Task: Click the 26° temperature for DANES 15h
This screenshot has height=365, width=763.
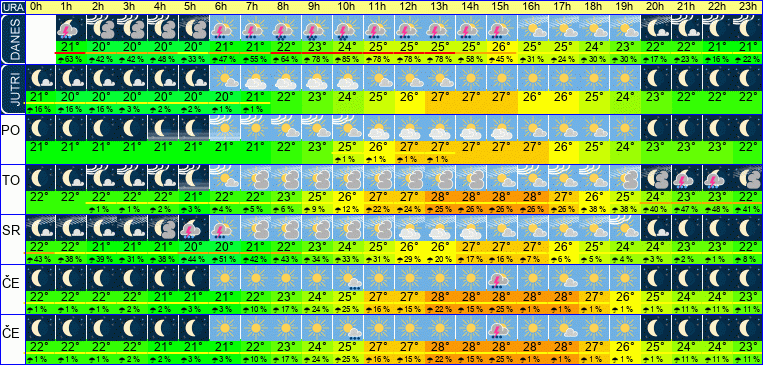Action: coord(501,48)
